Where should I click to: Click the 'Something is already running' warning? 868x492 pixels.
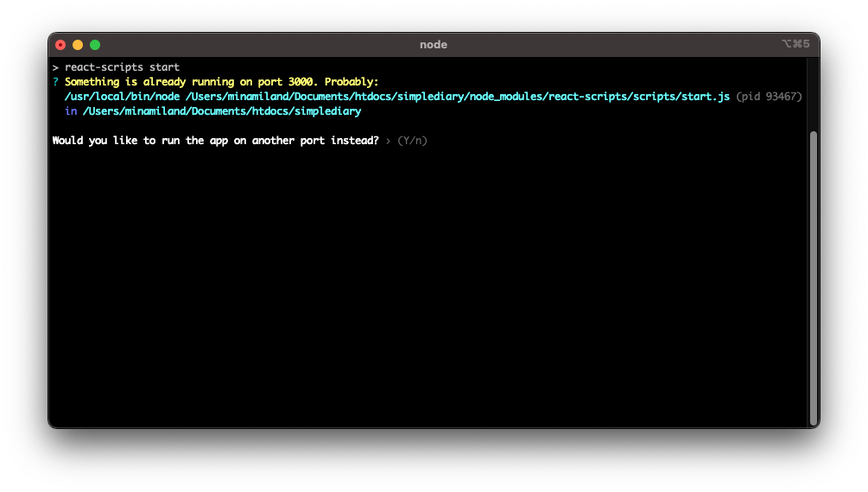221,82
